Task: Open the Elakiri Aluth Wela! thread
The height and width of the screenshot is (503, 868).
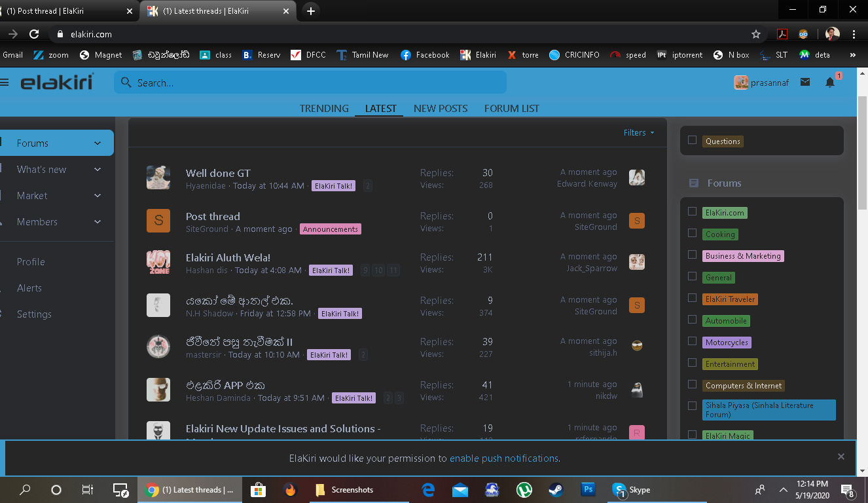Action: pos(228,257)
